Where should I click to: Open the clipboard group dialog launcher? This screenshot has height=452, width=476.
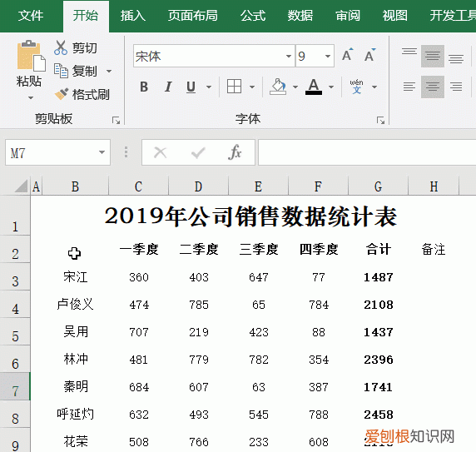click(x=116, y=121)
